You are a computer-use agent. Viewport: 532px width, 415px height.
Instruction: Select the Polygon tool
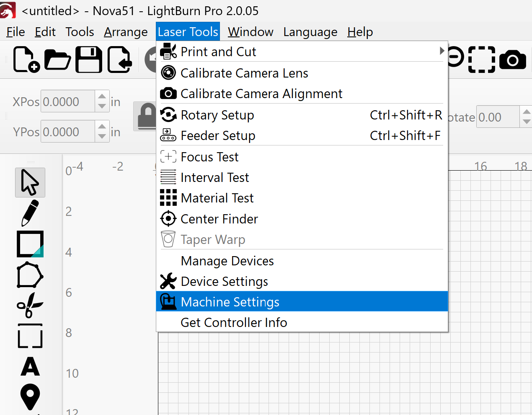30,275
